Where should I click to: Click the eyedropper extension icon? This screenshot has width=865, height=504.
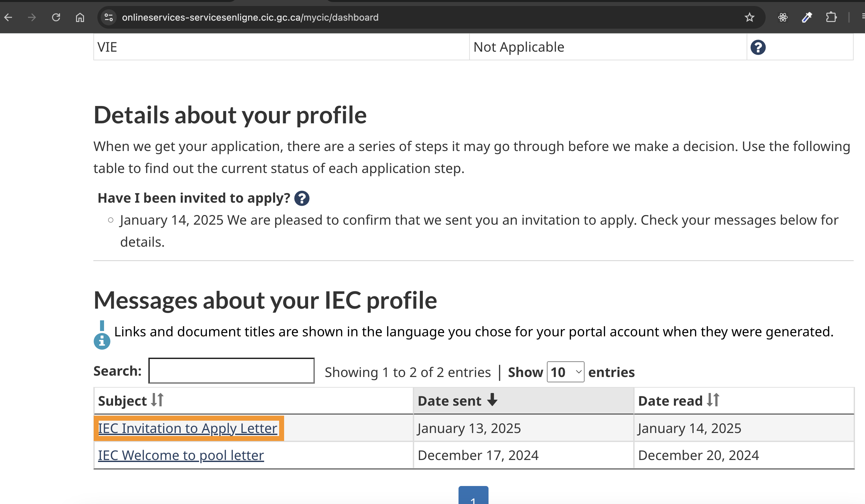(x=807, y=17)
